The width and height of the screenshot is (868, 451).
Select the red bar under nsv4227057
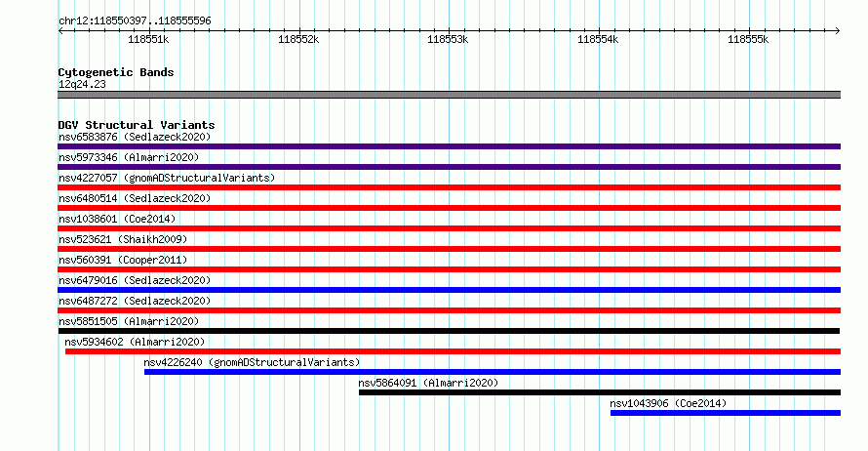click(449, 187)
